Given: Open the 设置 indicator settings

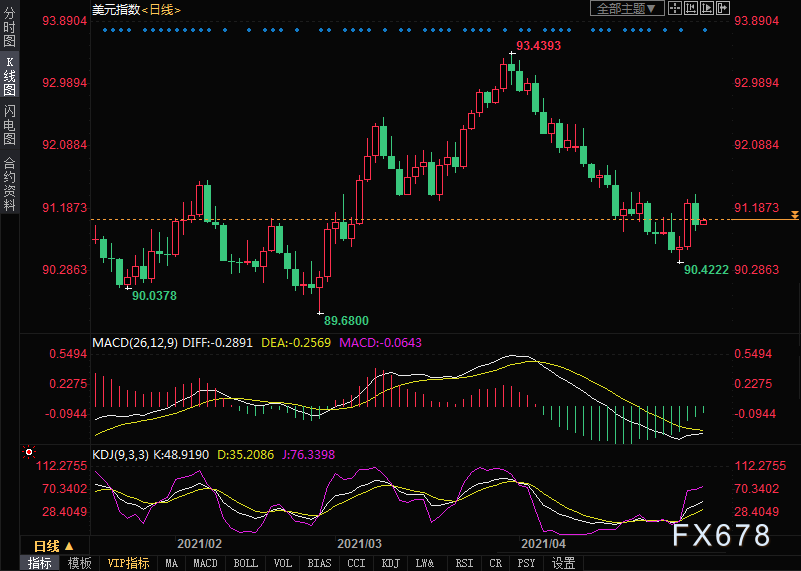Looking at the screenshot, I should tap(564, 563).
